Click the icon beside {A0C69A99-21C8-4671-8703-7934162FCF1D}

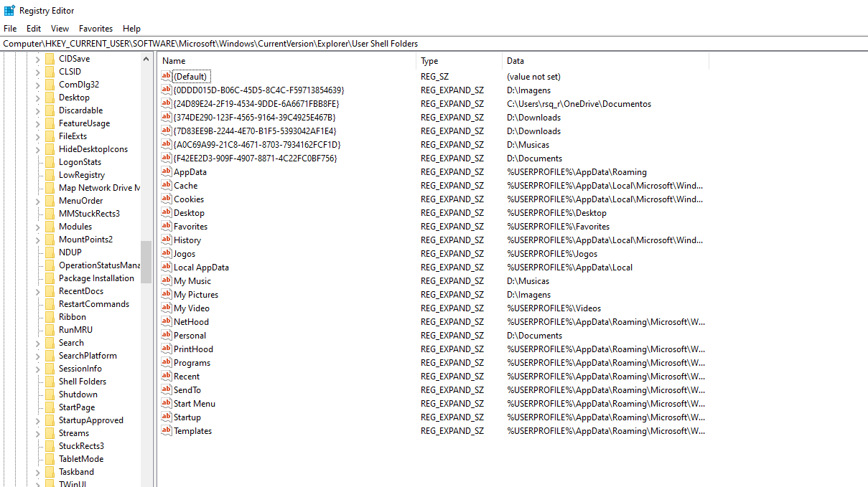coord(167,144)
